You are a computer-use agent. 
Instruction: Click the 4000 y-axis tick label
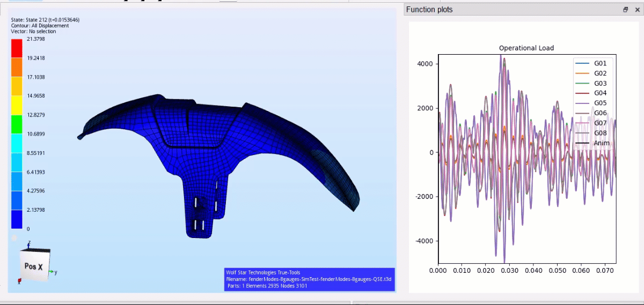[425, 64]
